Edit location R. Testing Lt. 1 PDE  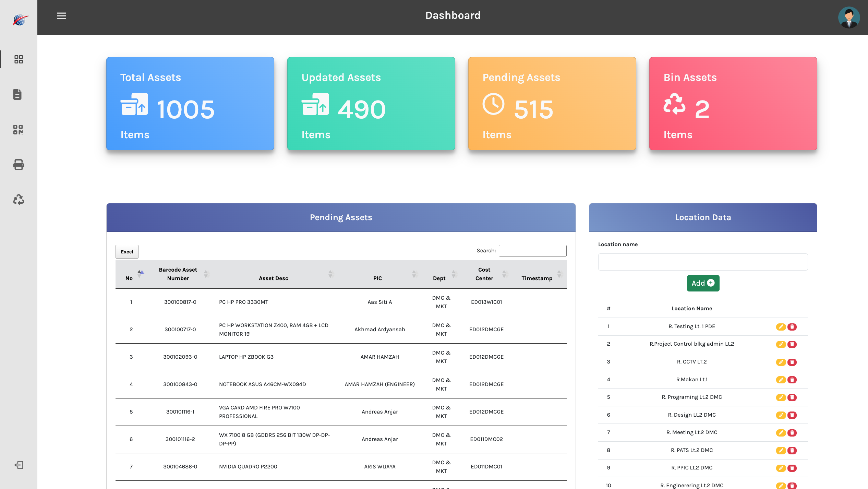tap(781, 327)
